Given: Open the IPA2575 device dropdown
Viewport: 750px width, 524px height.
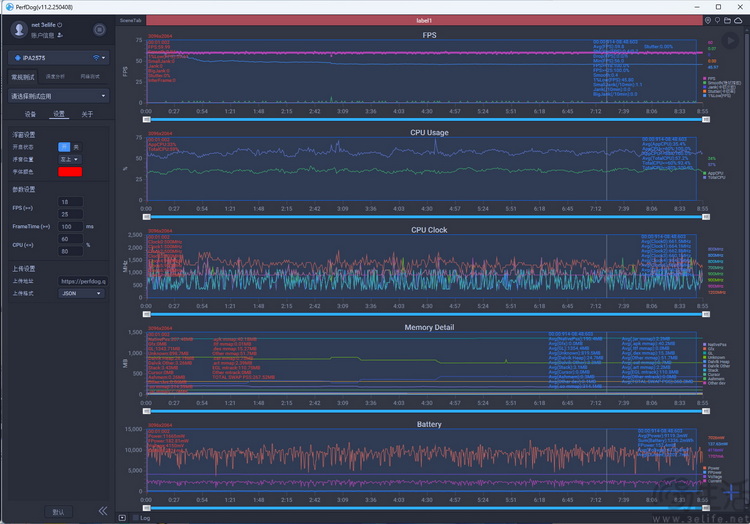Looking at the screenshot, I should pyautogui.click(x=59, y=58).
